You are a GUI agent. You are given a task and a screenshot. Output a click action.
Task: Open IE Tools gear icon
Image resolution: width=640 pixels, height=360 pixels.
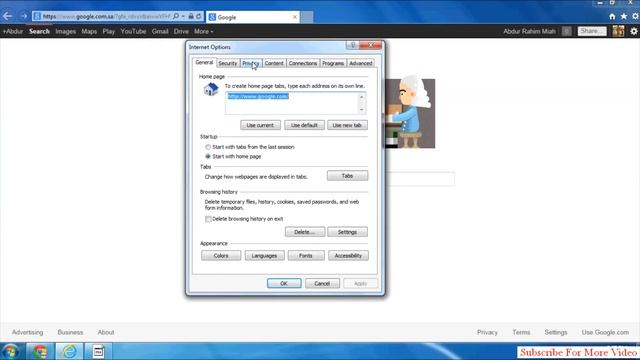coord(636,16)
